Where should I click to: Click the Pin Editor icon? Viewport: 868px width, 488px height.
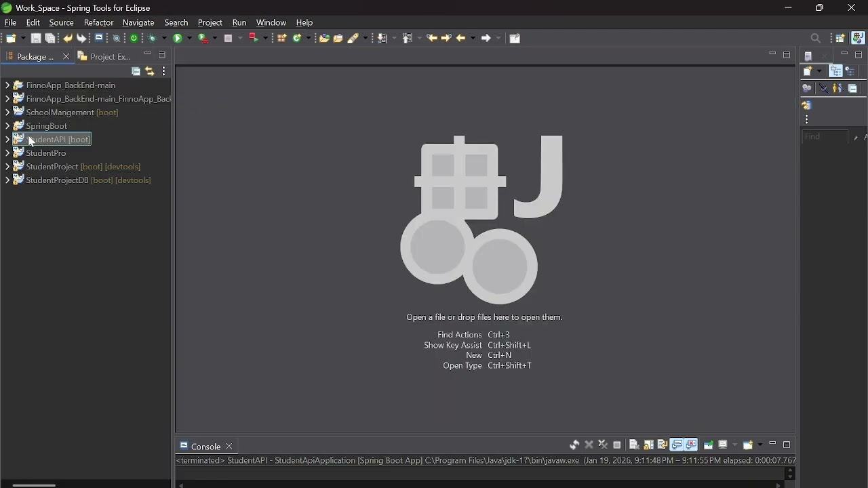(515, 39)
